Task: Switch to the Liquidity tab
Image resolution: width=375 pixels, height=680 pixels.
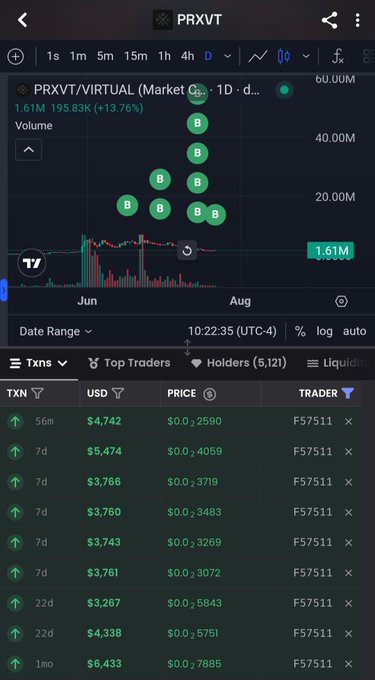Action: [336, 363]
